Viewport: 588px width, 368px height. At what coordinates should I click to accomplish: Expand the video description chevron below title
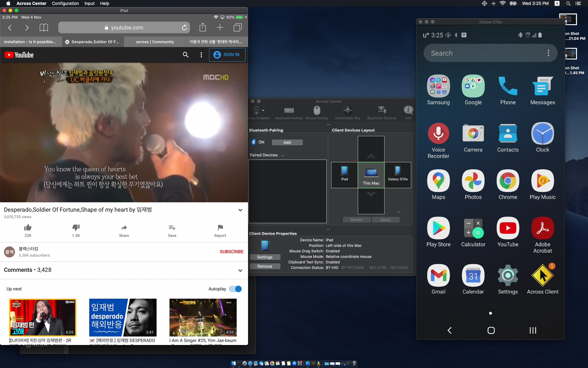tap(239, 210)
